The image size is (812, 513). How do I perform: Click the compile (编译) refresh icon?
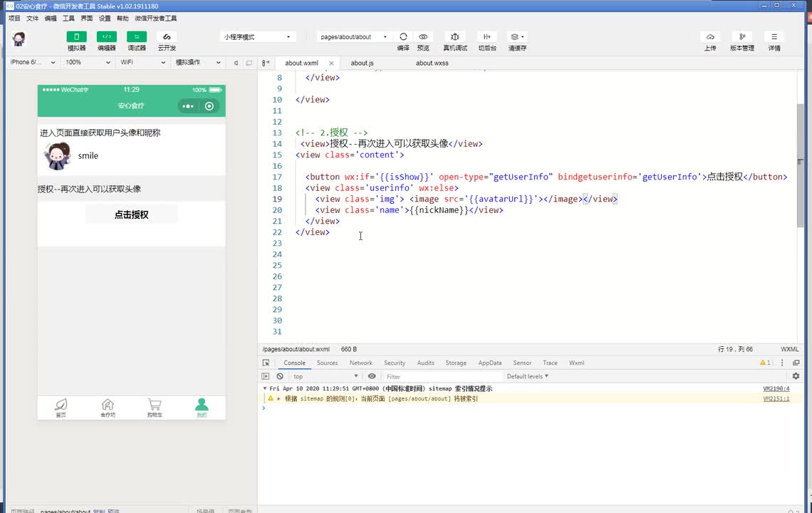click(403, 37)
